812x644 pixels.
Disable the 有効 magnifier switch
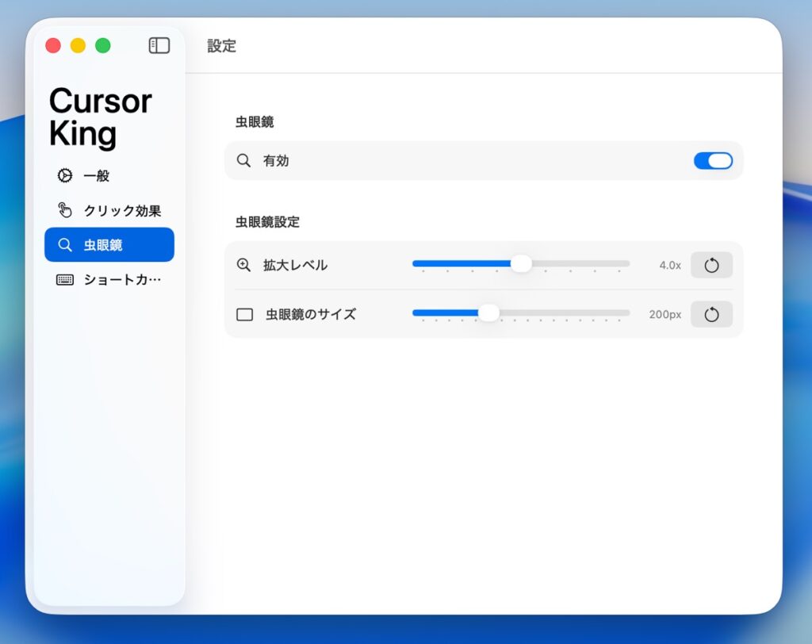(713, 161)
